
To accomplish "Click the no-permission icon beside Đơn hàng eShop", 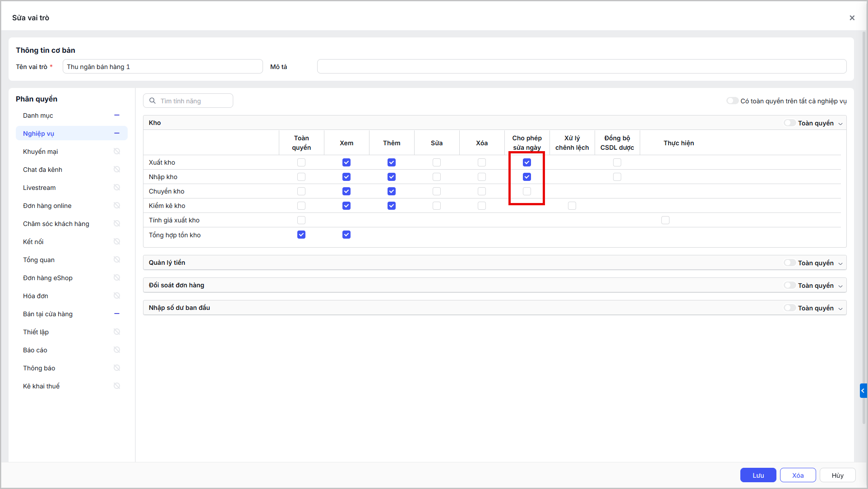I will point(117,278).
